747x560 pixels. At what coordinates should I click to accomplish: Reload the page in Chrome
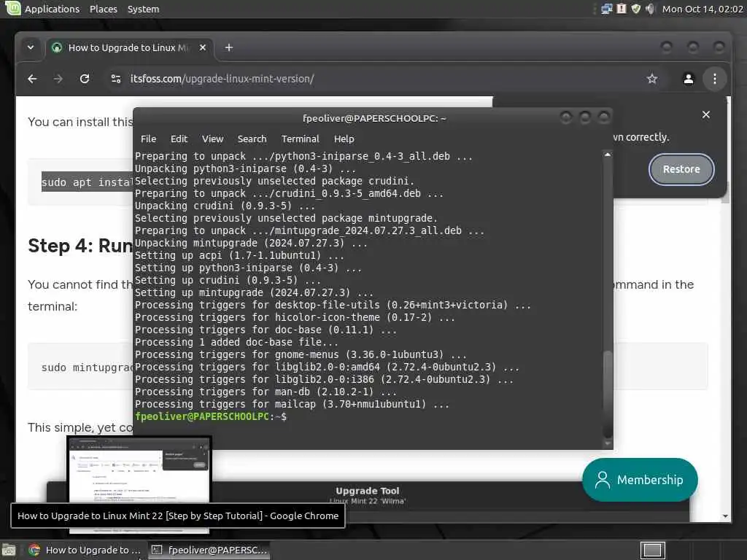pos(85,79)
